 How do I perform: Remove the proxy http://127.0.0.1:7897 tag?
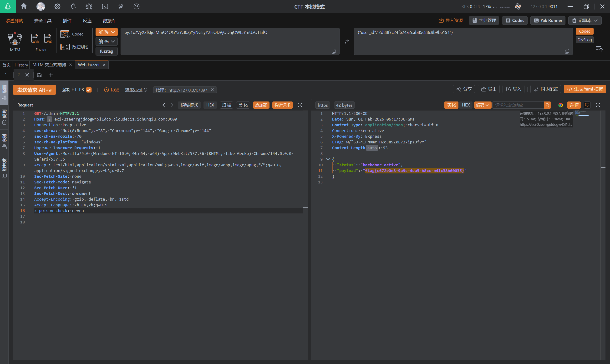point(212,90)
